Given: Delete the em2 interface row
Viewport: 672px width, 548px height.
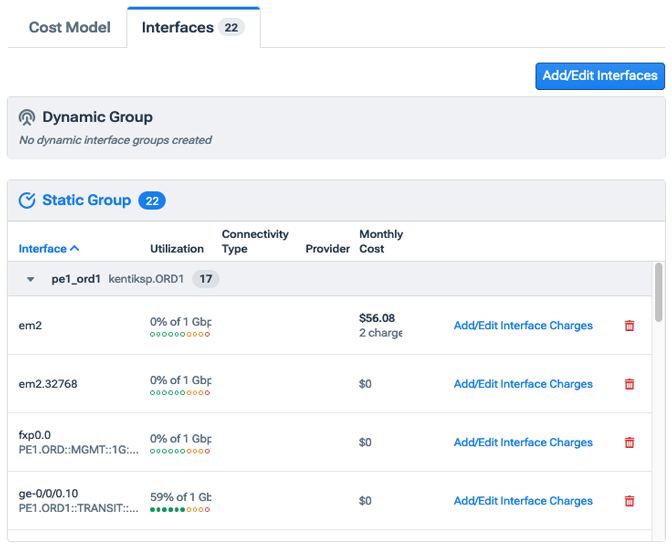Looking at the screenshot, I should tap(629, 326).
